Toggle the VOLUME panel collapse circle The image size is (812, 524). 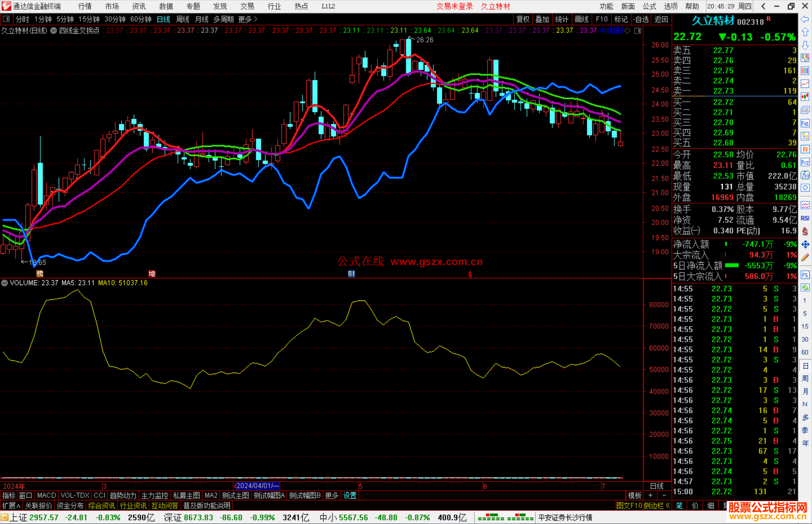[5, 283]
